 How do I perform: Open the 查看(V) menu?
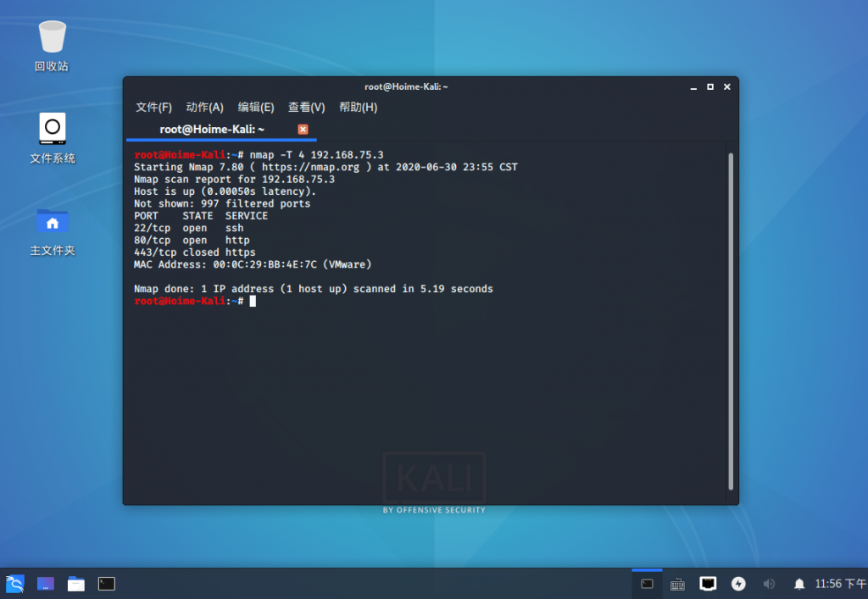(306, 108)
